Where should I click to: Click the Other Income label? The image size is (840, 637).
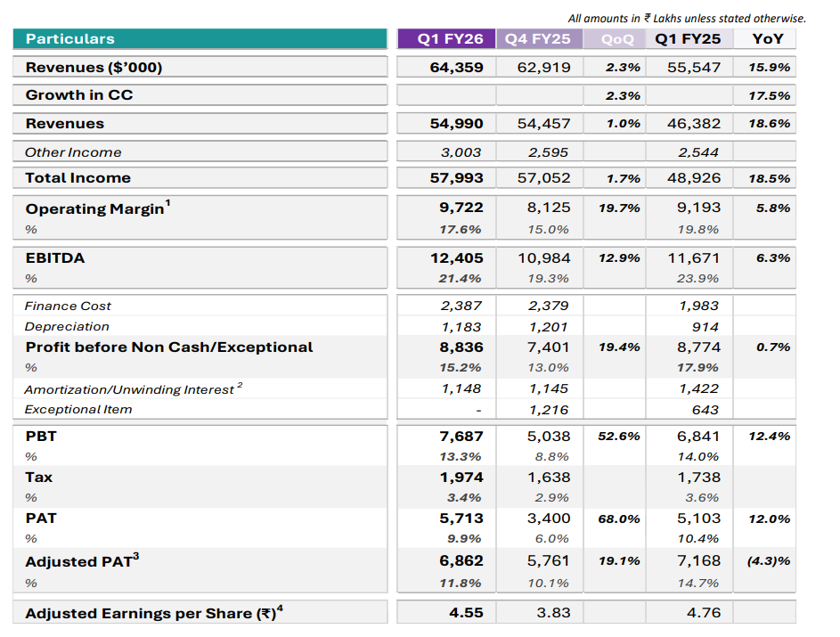tap(73, 152)
